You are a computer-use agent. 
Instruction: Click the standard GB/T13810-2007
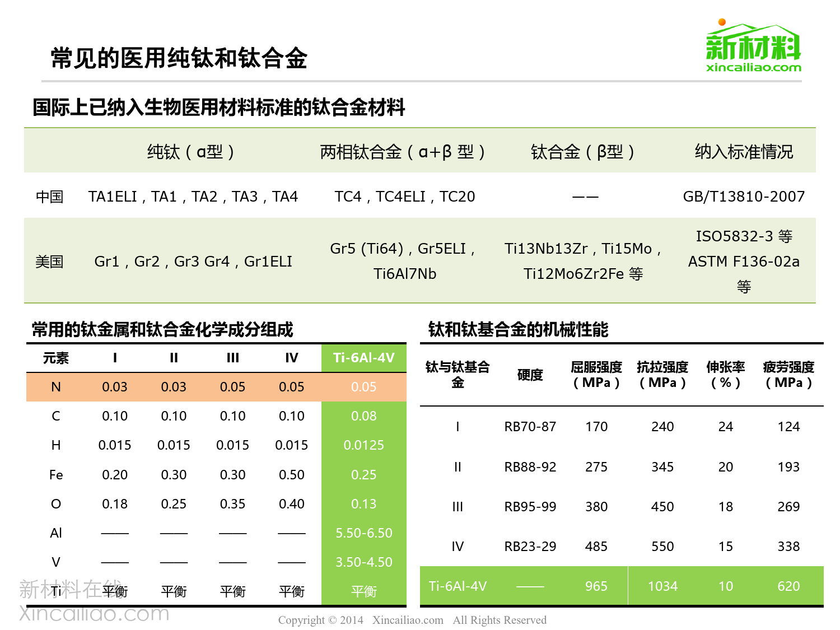(x=744, y=197)
